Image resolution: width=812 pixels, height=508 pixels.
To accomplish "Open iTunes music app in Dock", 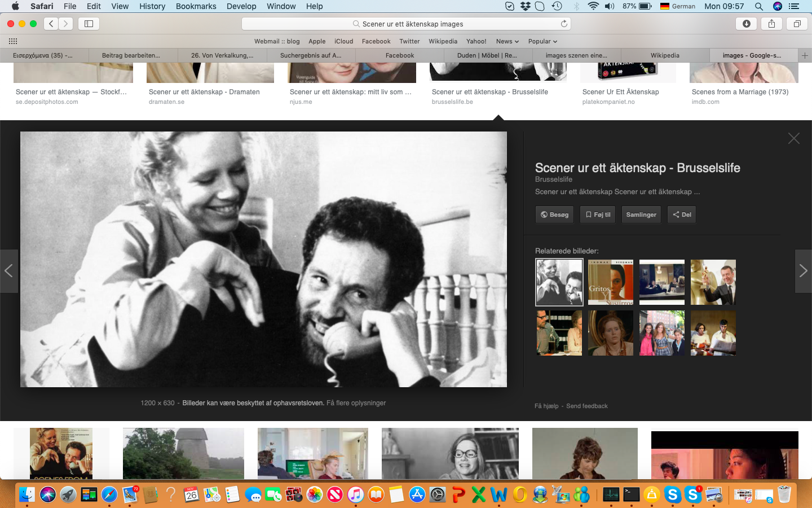I will [x=356, y=495].
